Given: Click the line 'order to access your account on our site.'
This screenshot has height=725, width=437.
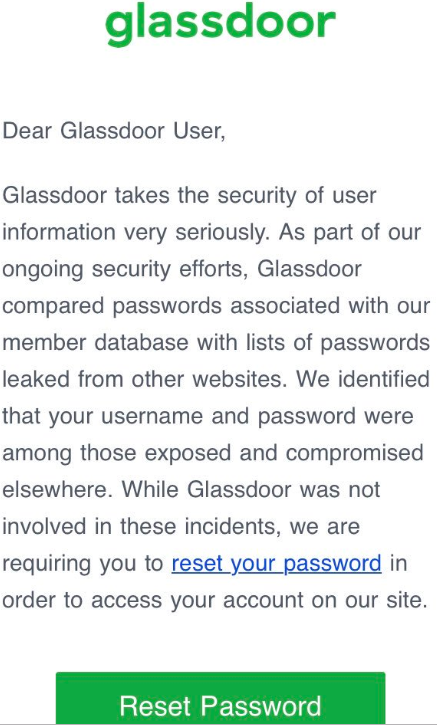Looking at the screenshot, I should [x=215, y=601].
